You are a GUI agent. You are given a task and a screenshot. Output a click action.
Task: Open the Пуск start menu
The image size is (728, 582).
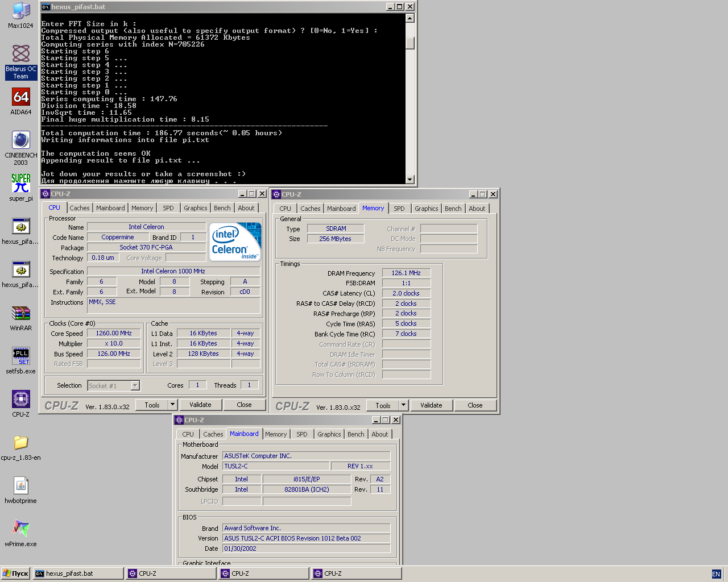coord(15,573)
